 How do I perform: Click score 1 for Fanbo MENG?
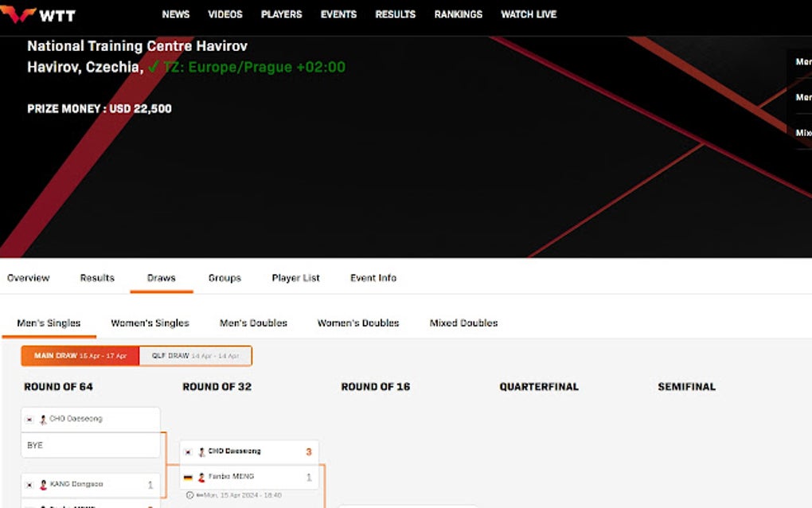pos(309,478)
